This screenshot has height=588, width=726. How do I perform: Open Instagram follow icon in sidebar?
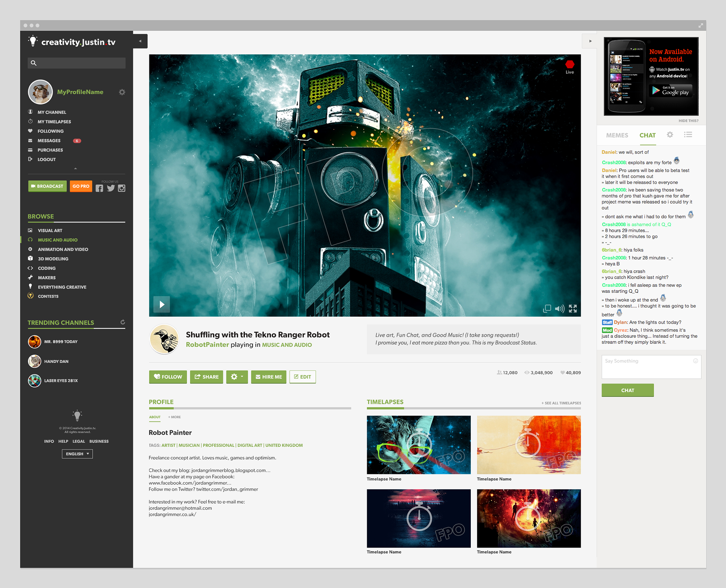pyautogui.click(x=121, y=188)
